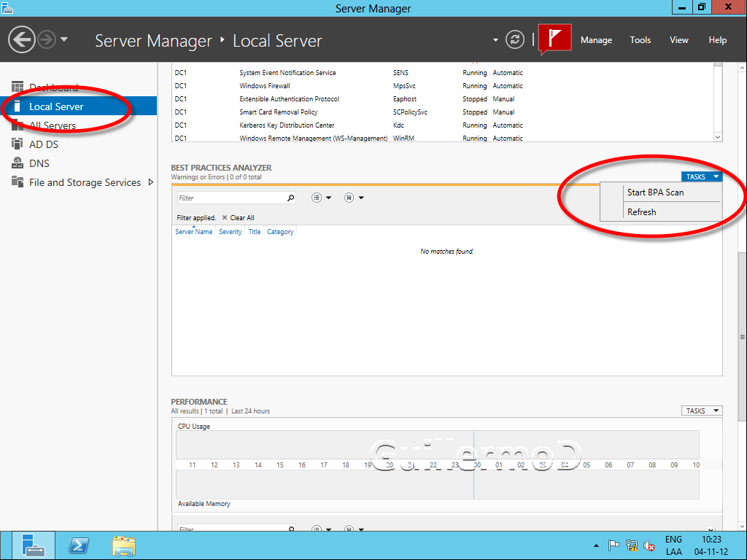Click the AD DS sidebar icon
This screenshot has height=560, width=747.
[18, 144]
